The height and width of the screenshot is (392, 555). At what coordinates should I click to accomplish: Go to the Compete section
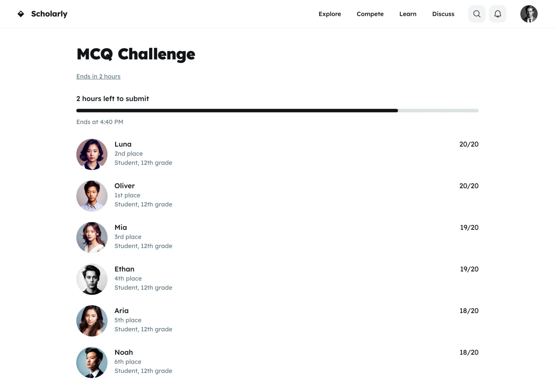370,14
